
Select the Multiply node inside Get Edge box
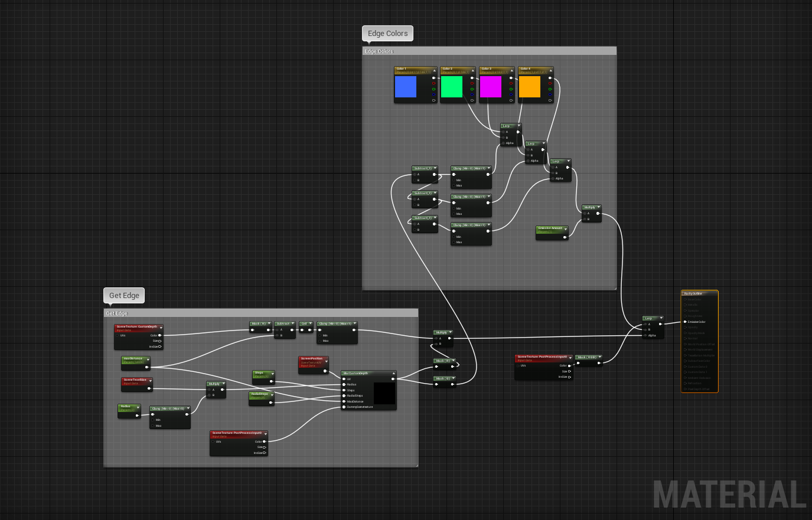[x=216, y=390]
